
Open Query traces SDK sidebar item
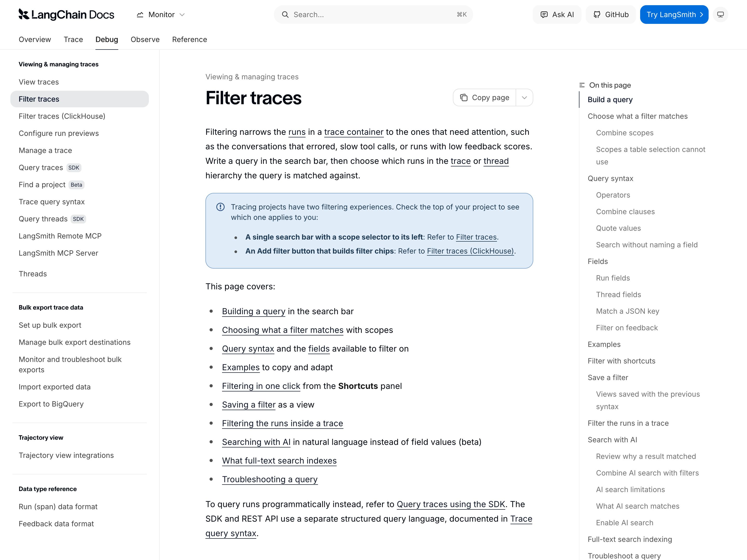tap(79, 167)
